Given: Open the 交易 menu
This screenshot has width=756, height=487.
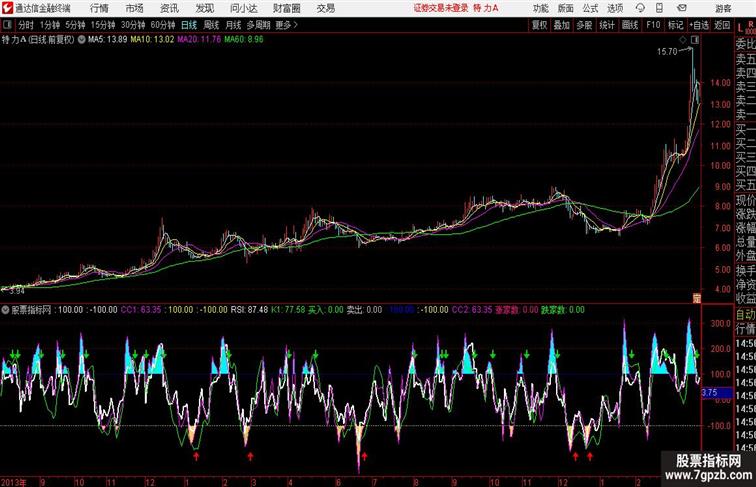Looking at the screenshot, I should (325, 8).
